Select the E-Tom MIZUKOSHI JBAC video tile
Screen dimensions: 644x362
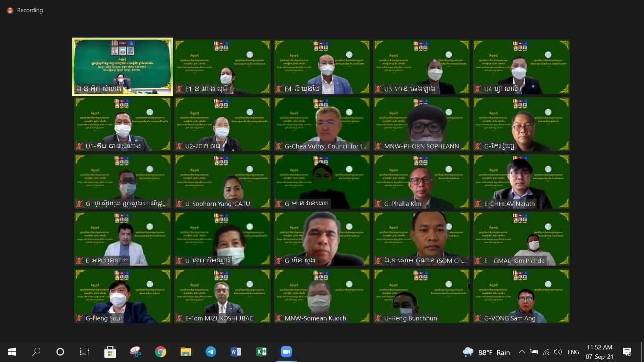pyautogui.click(x=222, y=296)
